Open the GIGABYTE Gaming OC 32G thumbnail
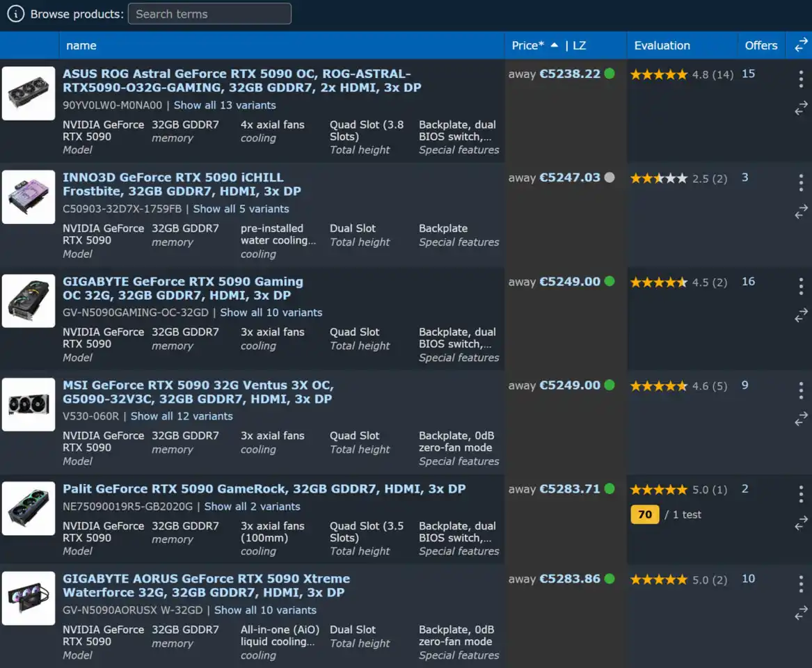 pyautogui.click(x=29, y=301)
